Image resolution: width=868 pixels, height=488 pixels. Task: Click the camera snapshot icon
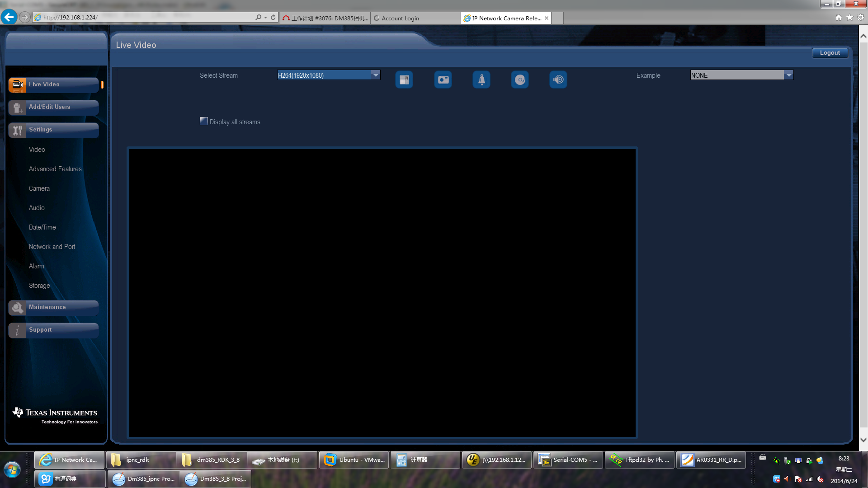(443, 80)
